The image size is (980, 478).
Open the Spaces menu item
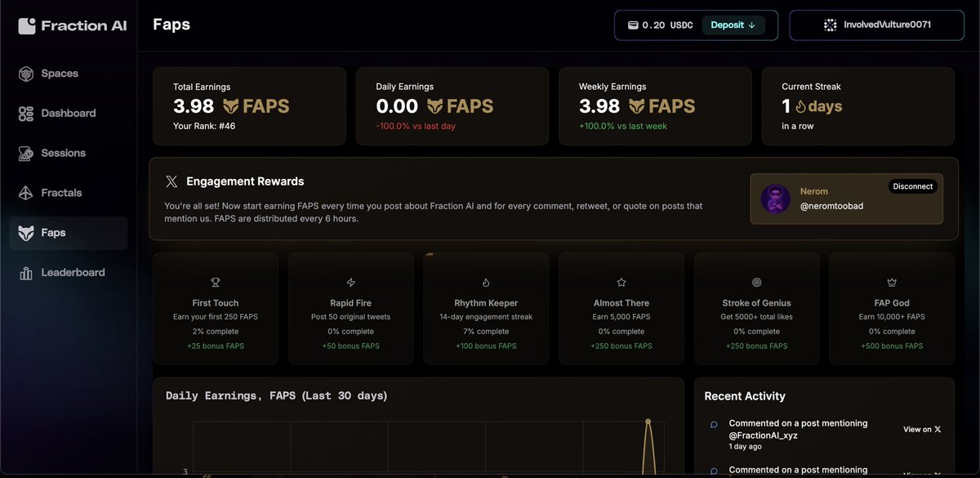(69, 74)
